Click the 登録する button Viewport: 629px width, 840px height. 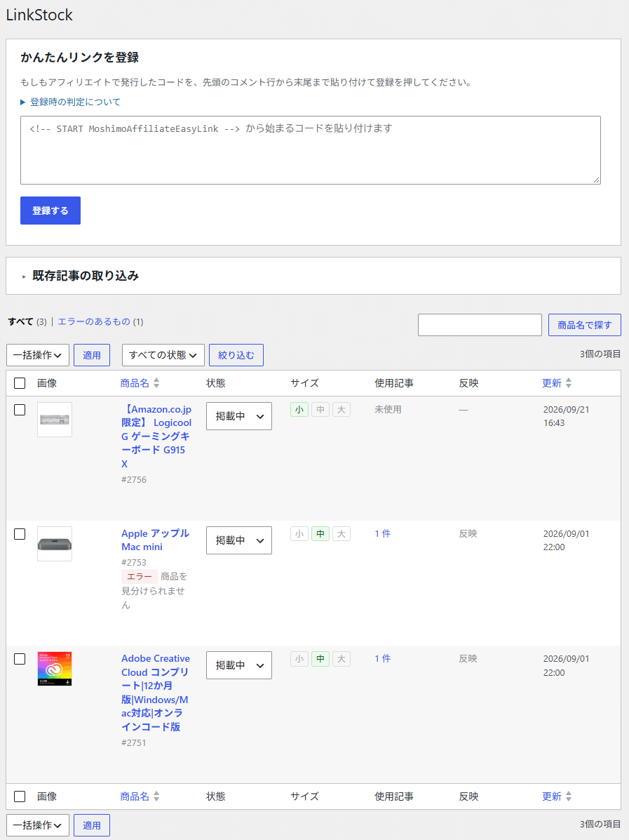click(50, 211)
